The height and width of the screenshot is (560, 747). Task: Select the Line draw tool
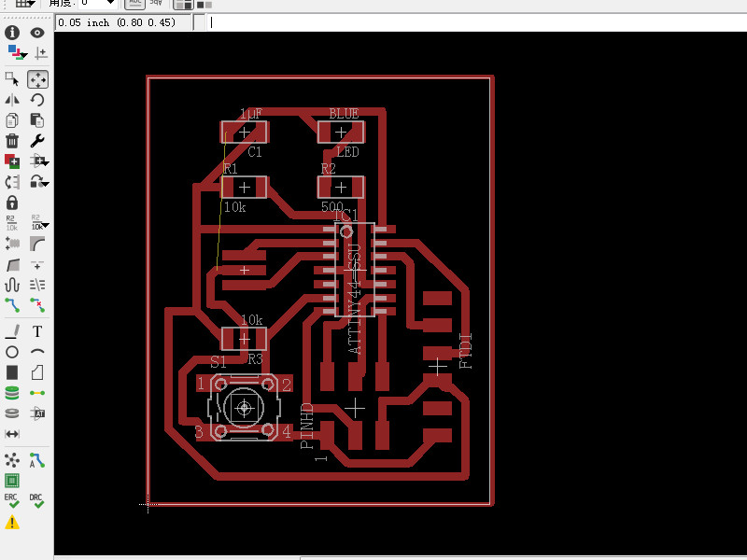click(x=12, y=331)
